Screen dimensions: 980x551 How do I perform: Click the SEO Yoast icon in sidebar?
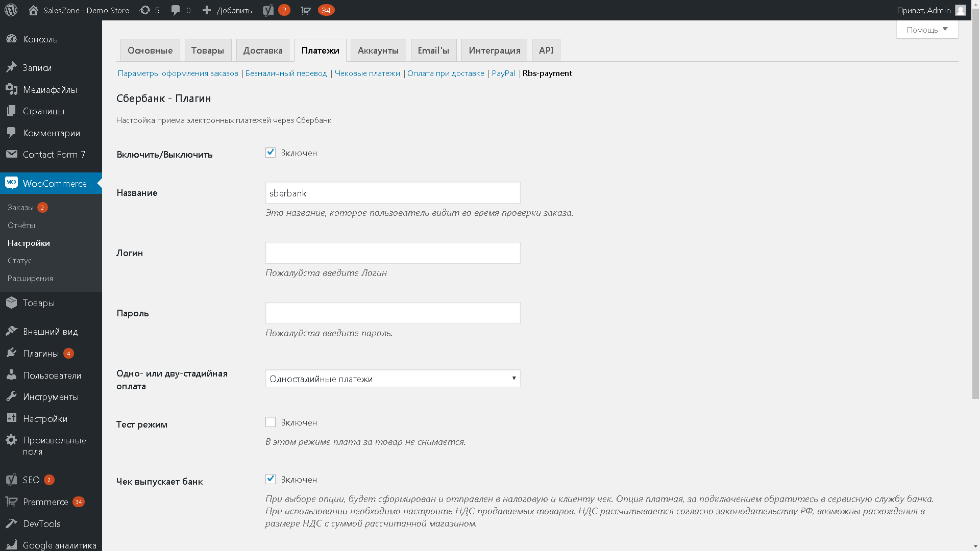click(x=11, y=480)
